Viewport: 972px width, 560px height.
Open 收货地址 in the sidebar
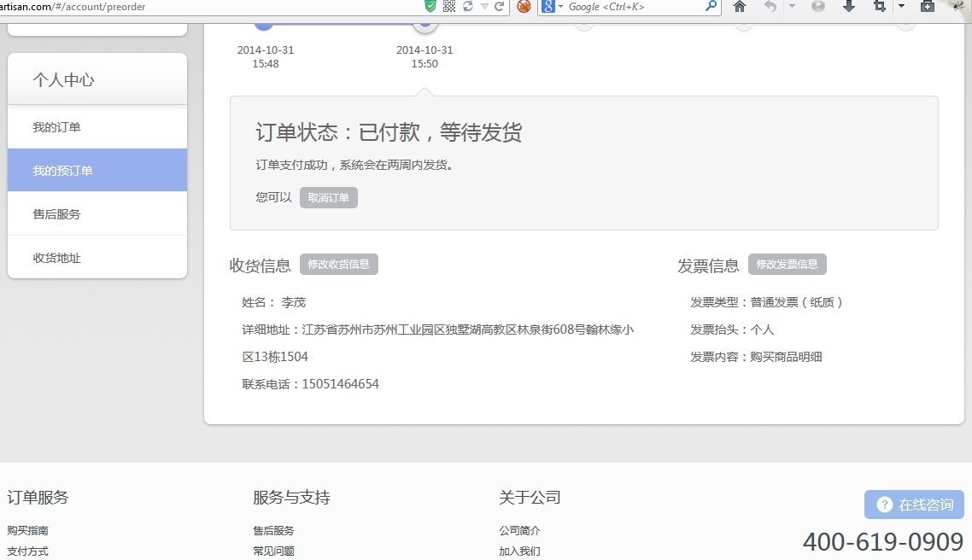tap(97, 257)
